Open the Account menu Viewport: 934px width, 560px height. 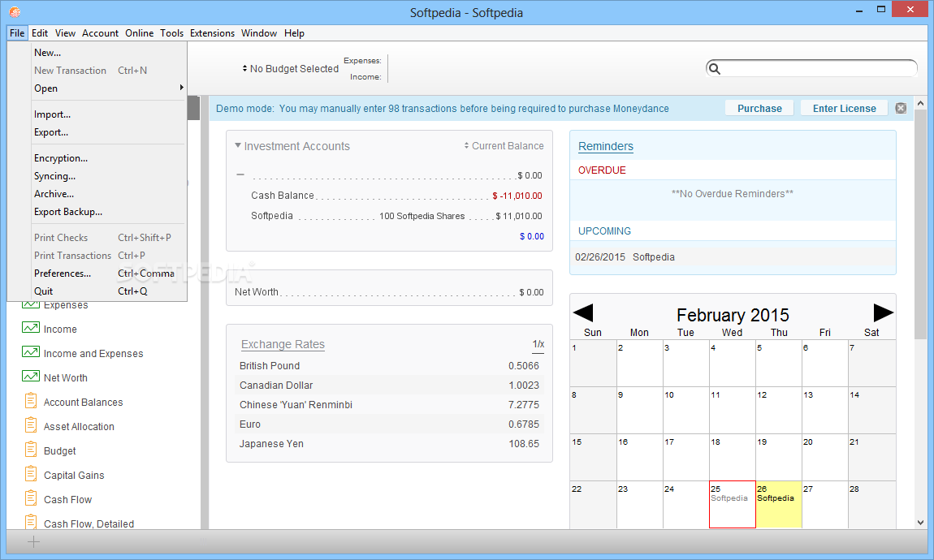(100, 33)
